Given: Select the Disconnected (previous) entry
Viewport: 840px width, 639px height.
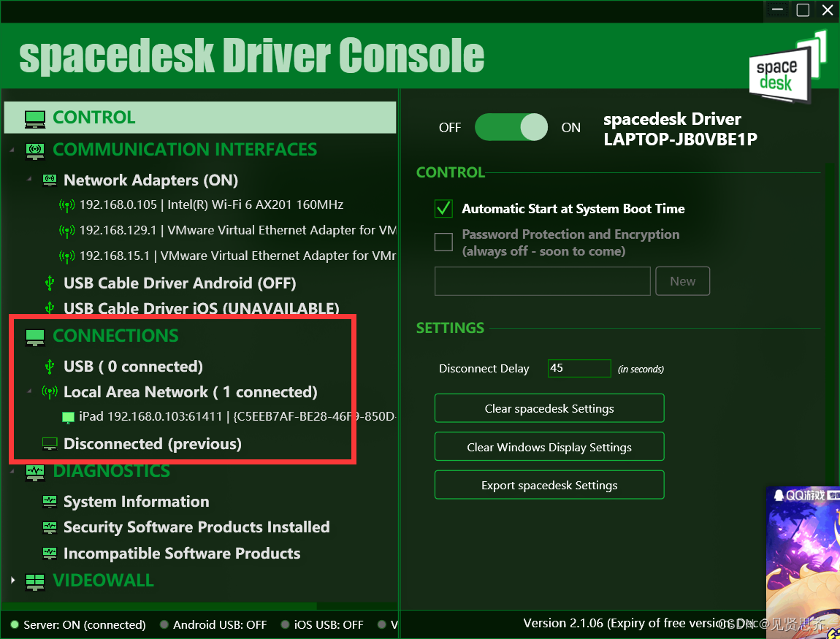Looking at the screenshot, I should pos(152,444).
